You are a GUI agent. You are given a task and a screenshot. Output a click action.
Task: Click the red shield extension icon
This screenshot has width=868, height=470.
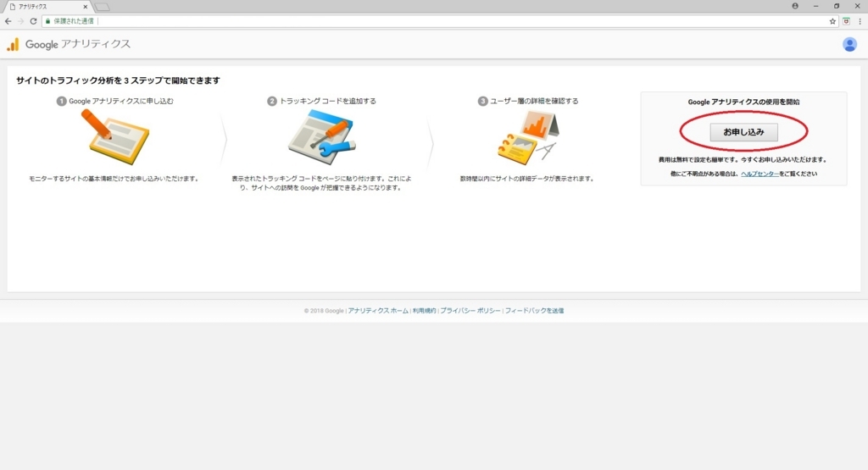pos(847,21)
